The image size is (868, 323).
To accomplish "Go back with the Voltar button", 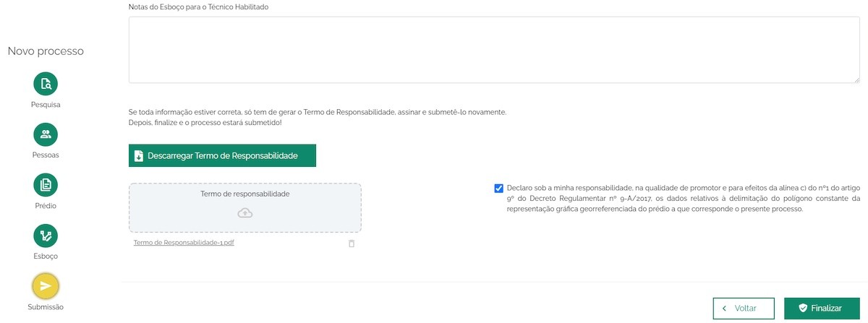I will click(744, 308).
